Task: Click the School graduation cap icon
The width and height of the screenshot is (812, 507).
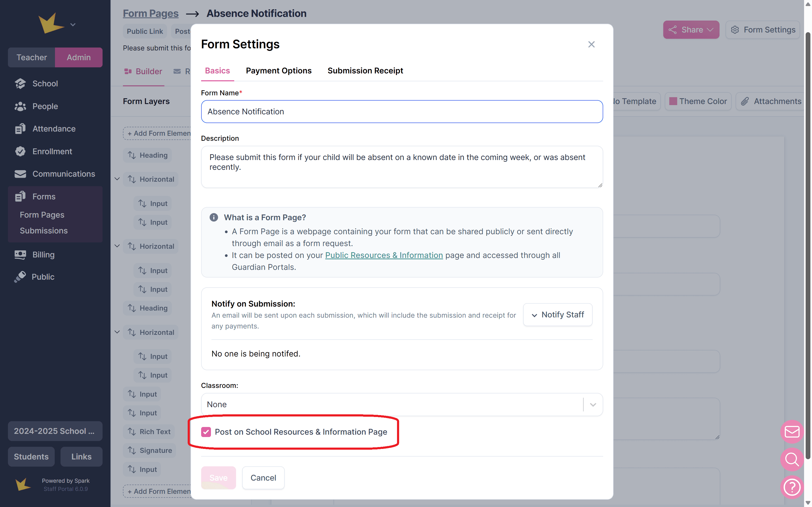Action: pyautogui.click(x=20, y=83)
